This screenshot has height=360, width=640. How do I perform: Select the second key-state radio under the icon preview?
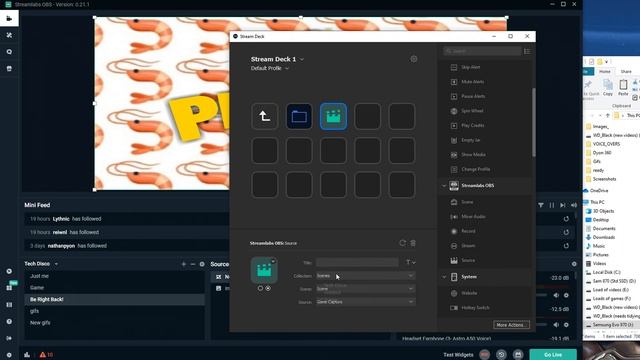tap(268, 288)
